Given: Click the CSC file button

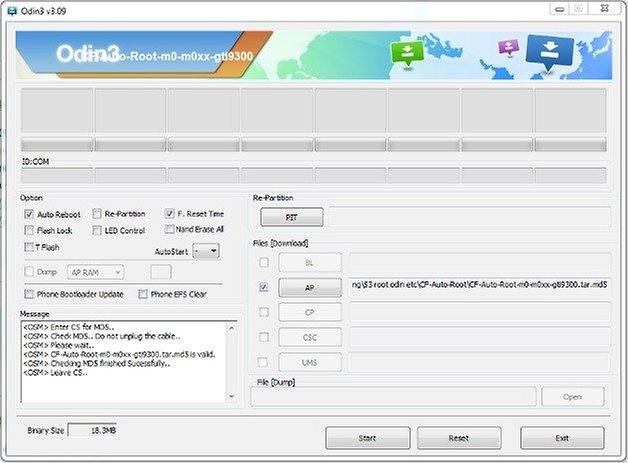Looking at the screenshot, I should tap(310, 337).
